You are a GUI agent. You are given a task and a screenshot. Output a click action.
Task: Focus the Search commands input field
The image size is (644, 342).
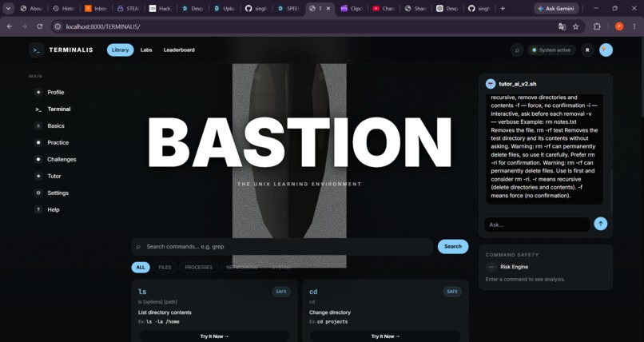(x=282, y=247)
